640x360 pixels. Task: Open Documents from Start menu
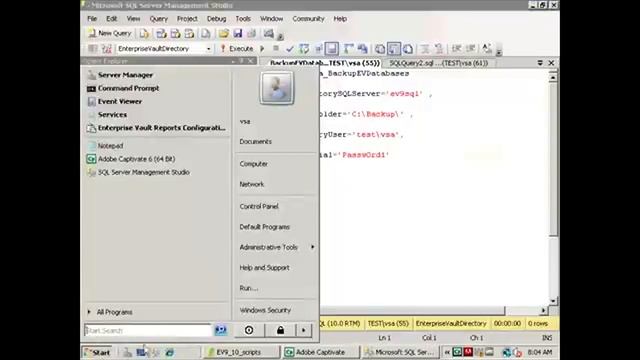pyautogui.click(x=256, y=142)
